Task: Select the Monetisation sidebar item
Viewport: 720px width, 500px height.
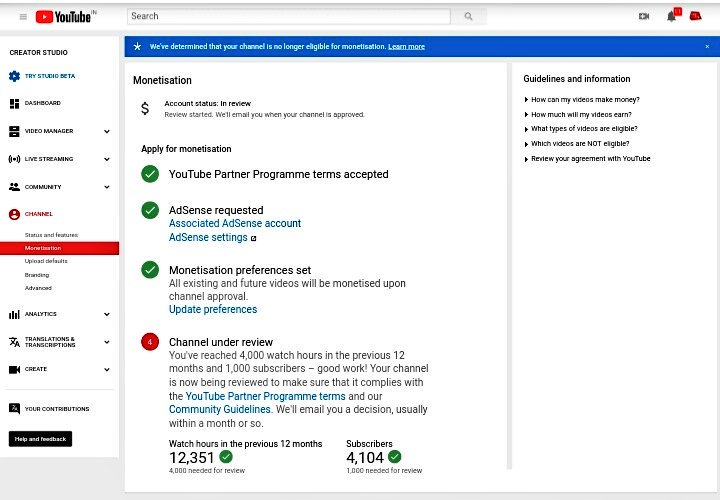Action: pos(59,248)
